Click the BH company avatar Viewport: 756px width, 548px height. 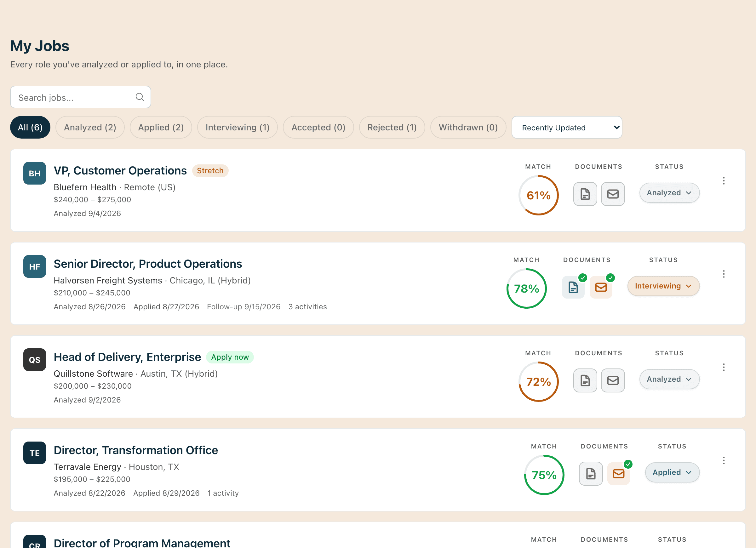click(x=35, y=173)
